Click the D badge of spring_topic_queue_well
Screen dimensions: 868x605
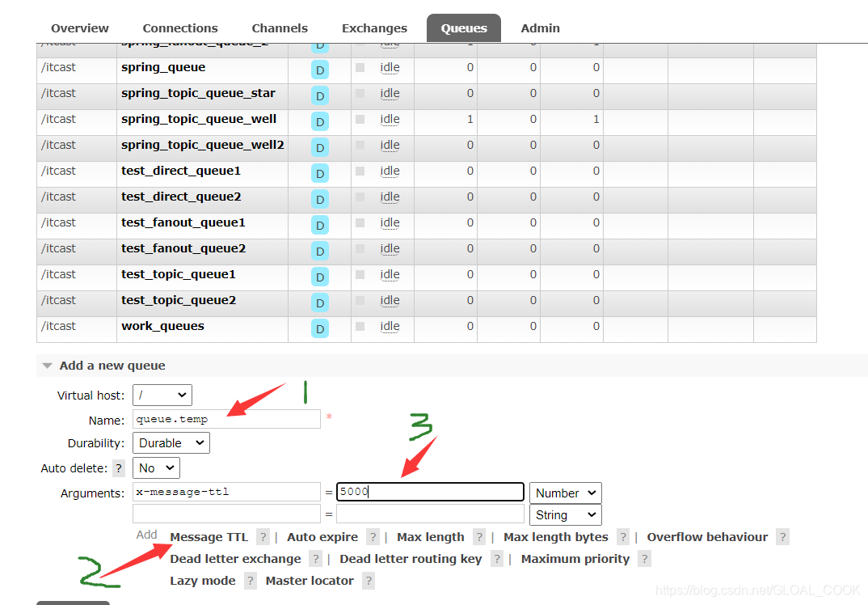pos(320,122)
